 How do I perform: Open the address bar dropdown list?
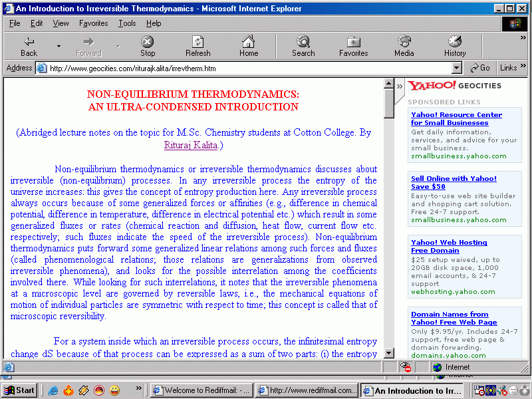tap(457, 68)
